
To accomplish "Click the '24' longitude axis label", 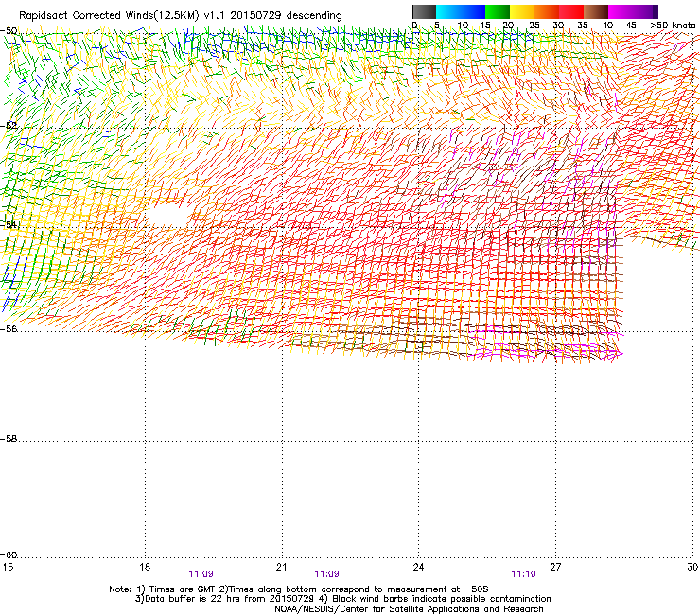I will pos(418,567).
